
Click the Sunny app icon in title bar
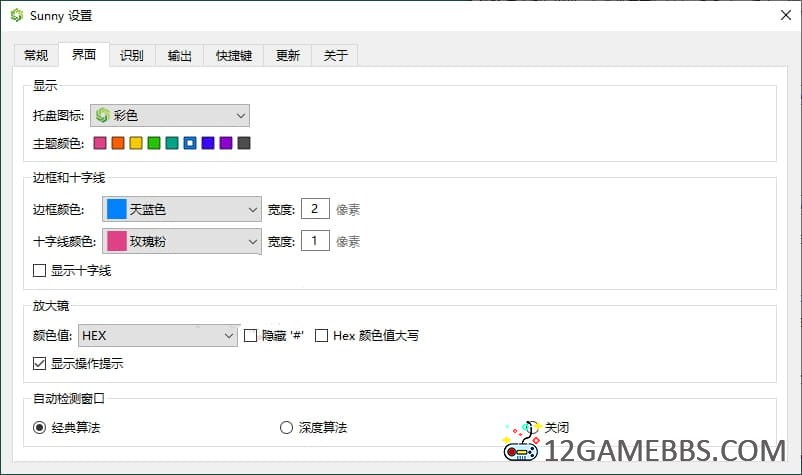(17, 17)
